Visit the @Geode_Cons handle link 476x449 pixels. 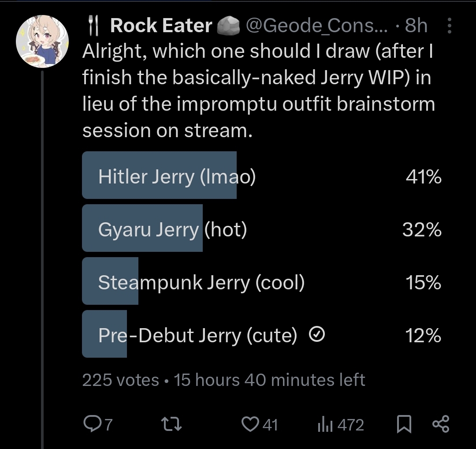click(316, 26)
